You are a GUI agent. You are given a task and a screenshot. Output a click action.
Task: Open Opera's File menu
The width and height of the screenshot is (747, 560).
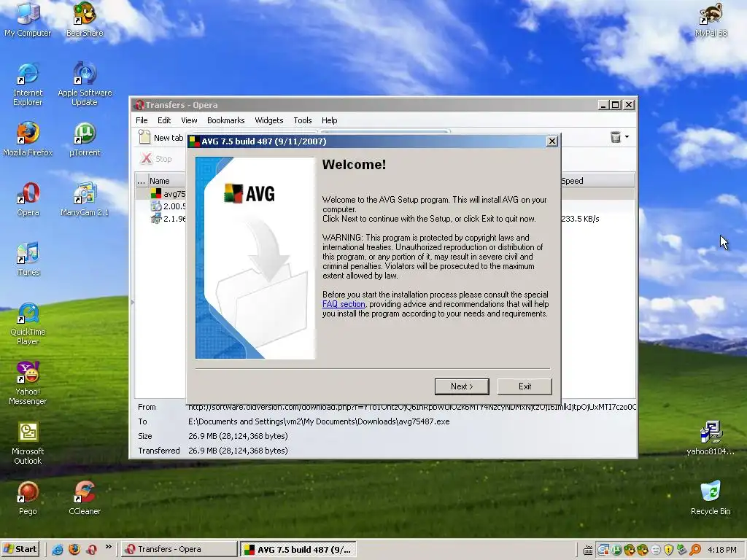pyautogui.click(x=142, y=120)
